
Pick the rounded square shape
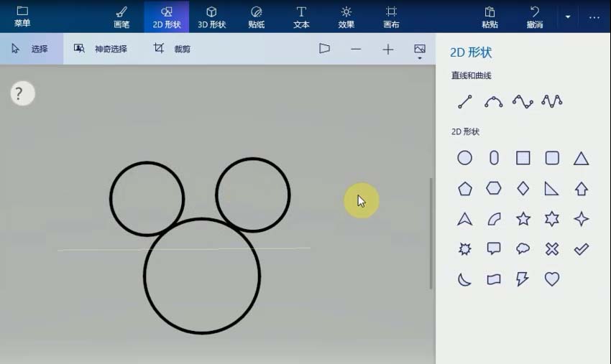552,158
